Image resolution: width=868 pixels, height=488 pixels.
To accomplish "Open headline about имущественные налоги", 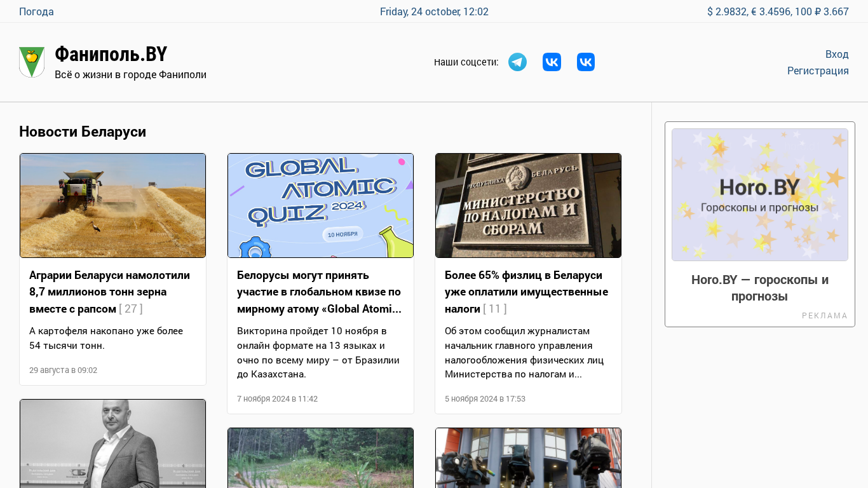I will coord(526,292).
